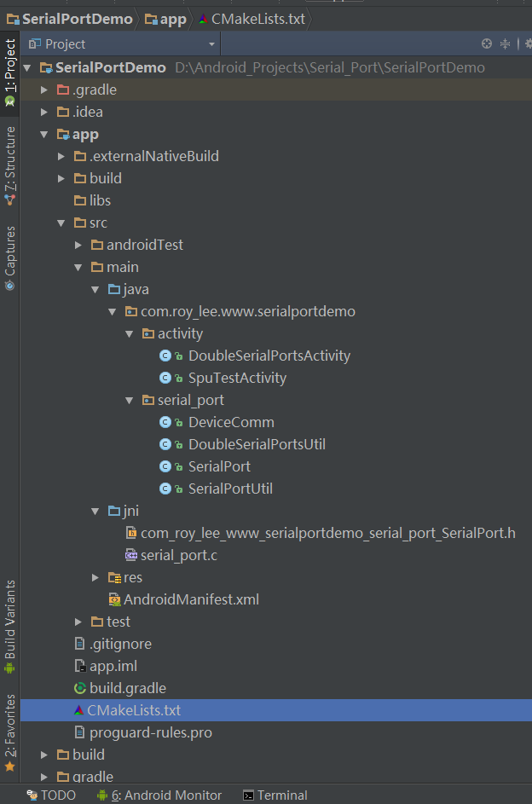Open the Project panel settings gear

click(x=528, y=43)
